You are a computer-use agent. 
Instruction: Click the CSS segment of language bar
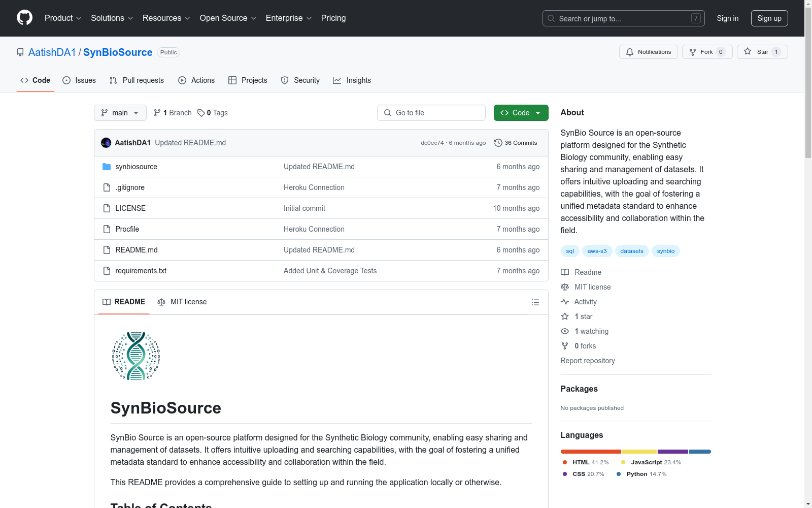pos(673,452)
